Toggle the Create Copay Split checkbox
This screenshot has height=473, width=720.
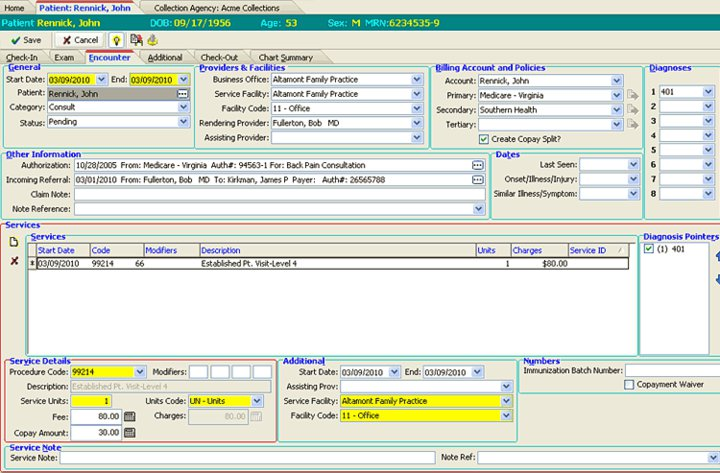485,139
